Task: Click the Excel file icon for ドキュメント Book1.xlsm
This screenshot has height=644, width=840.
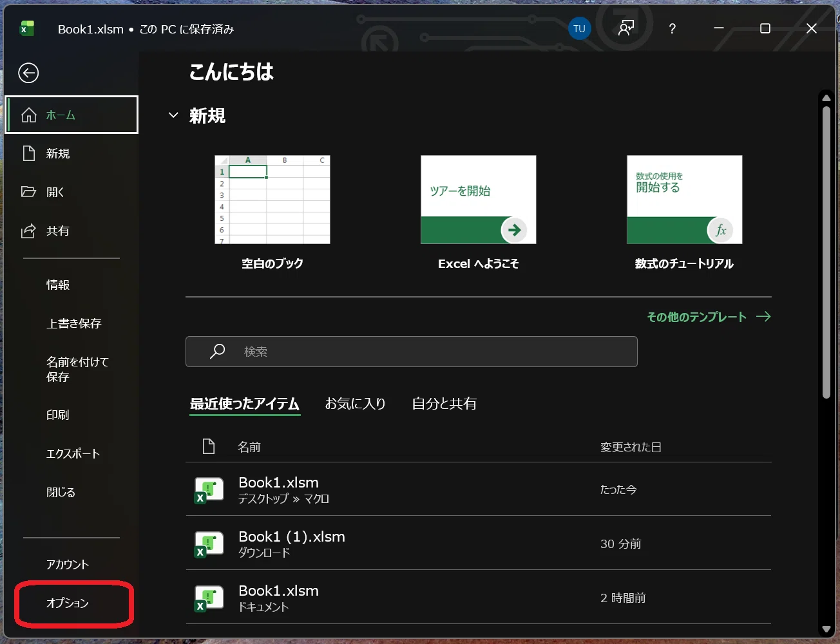Action: tap(209, 598)
